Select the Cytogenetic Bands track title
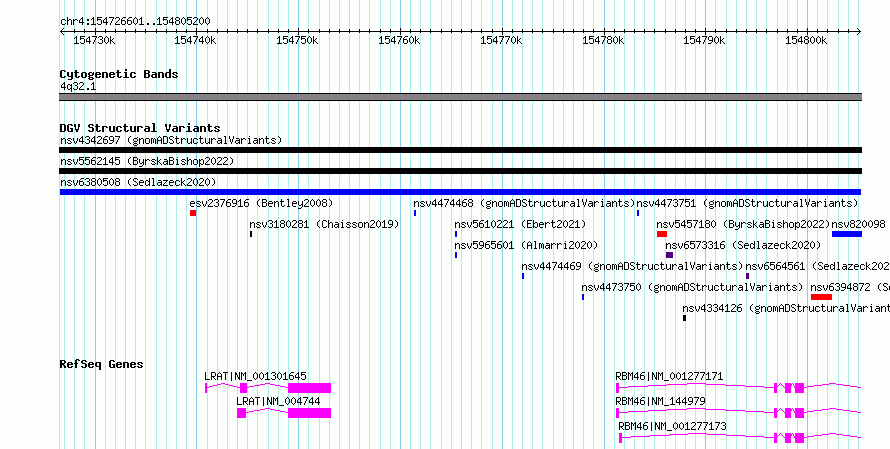The image size is (890, 449). 119,74
